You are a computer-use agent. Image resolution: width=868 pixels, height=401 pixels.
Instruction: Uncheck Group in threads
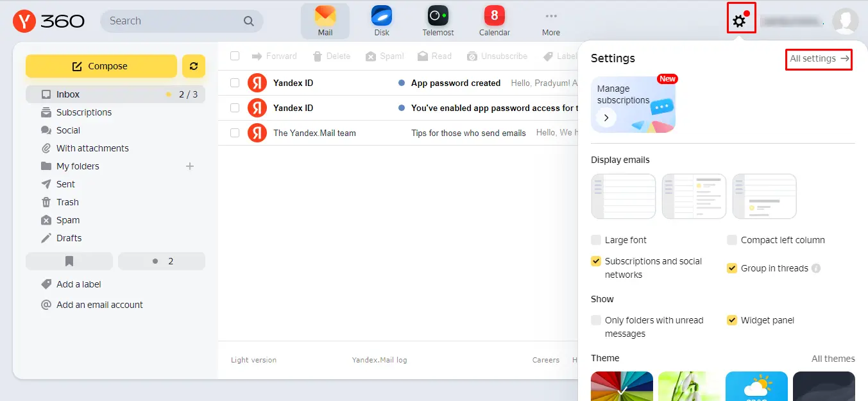[732, 268]
